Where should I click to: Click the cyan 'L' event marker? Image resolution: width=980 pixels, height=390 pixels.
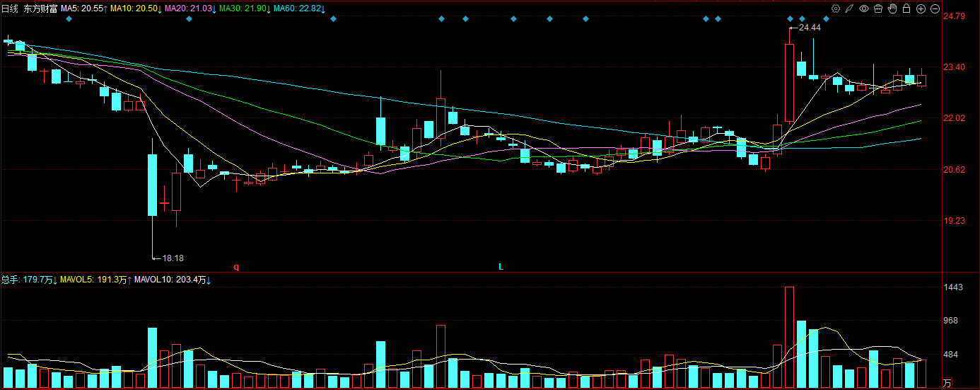point(501,267)
